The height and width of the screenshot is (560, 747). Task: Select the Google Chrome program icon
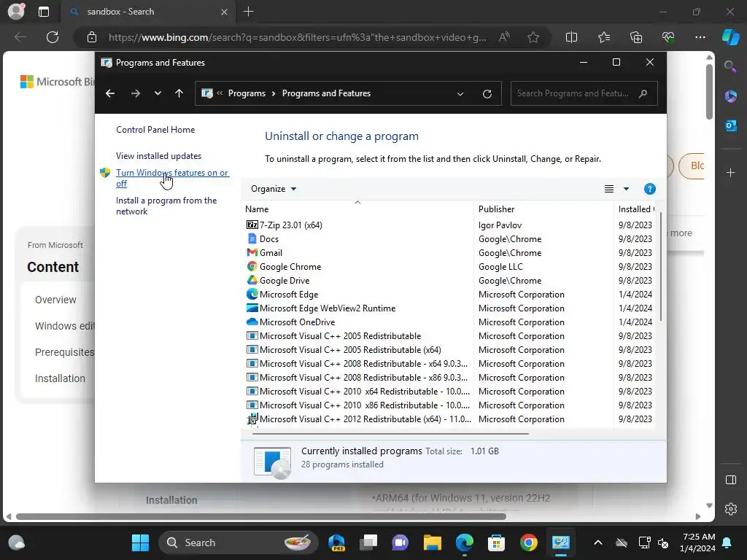(252, 266)
